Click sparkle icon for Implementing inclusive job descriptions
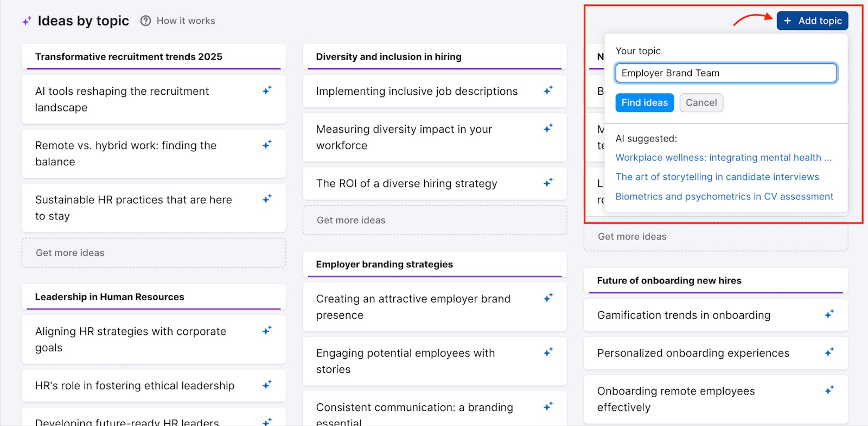This screenshot has width=868, height=426. tap(548, 91)
